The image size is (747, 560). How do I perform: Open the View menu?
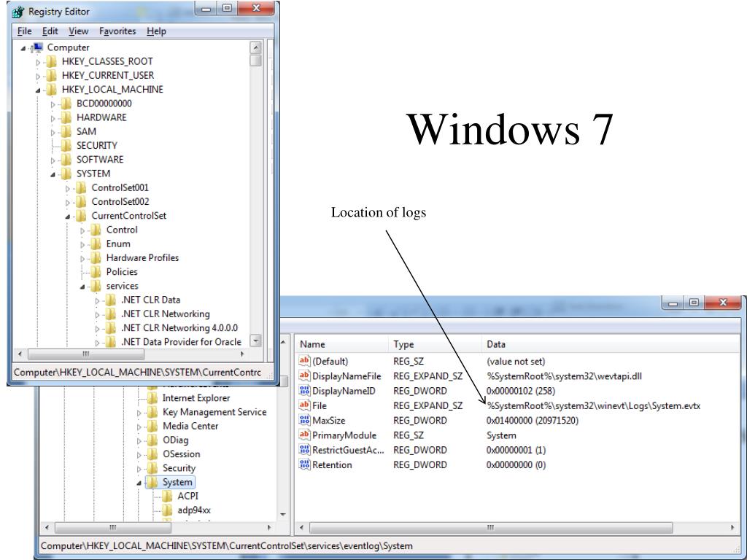click(78, 31)
